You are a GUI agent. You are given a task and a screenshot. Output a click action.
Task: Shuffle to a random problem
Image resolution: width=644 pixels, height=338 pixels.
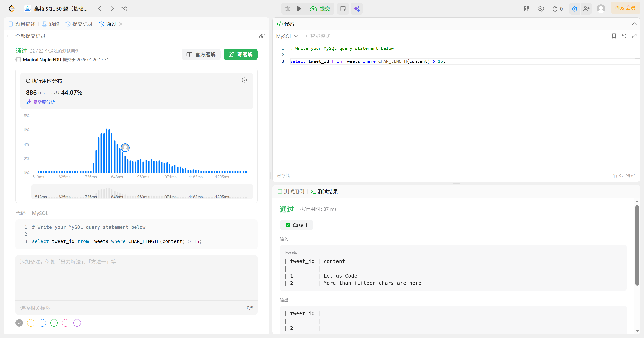[x=124, y=9]
